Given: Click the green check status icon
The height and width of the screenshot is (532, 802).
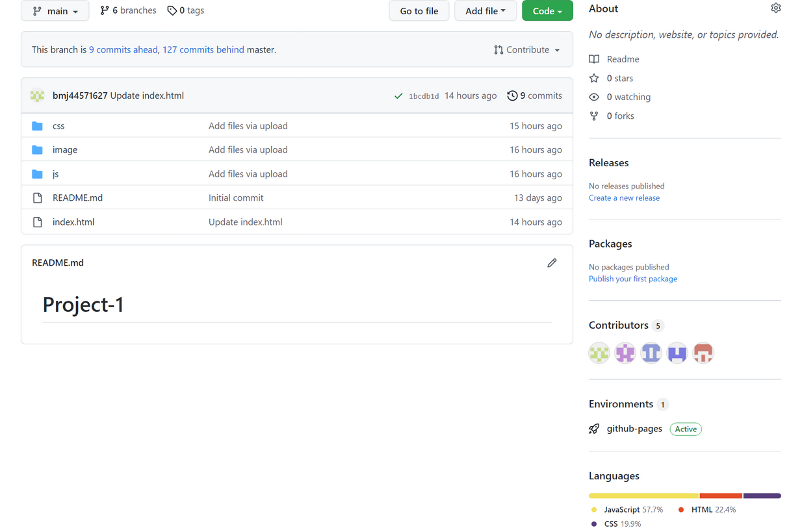Looking at the screenshot, I should [x=398, y=96].
